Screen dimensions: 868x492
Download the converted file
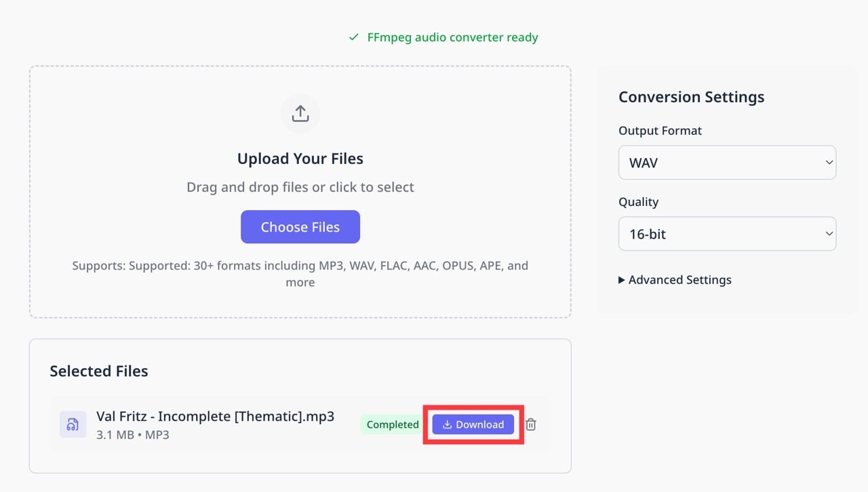point(473,425)
